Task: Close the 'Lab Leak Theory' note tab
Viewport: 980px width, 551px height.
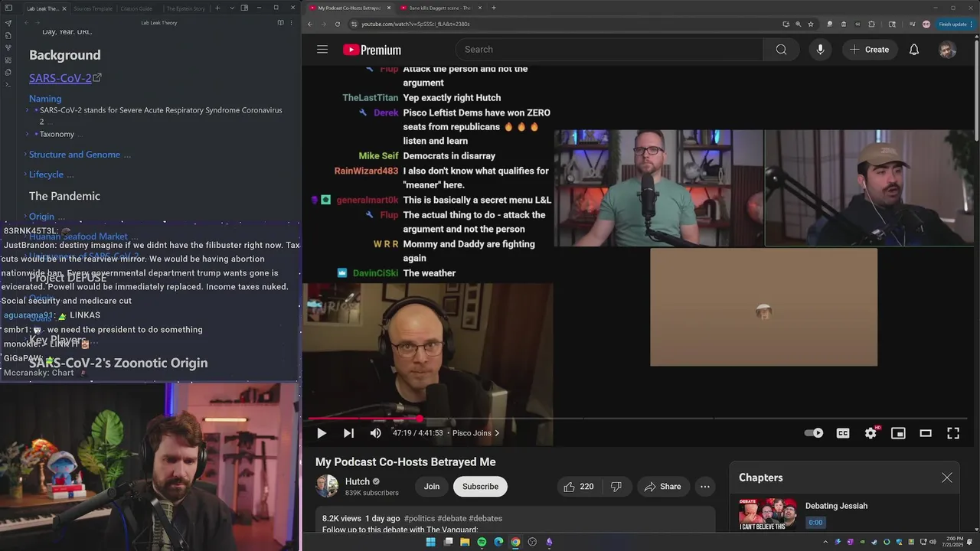Action: (64, 8)
